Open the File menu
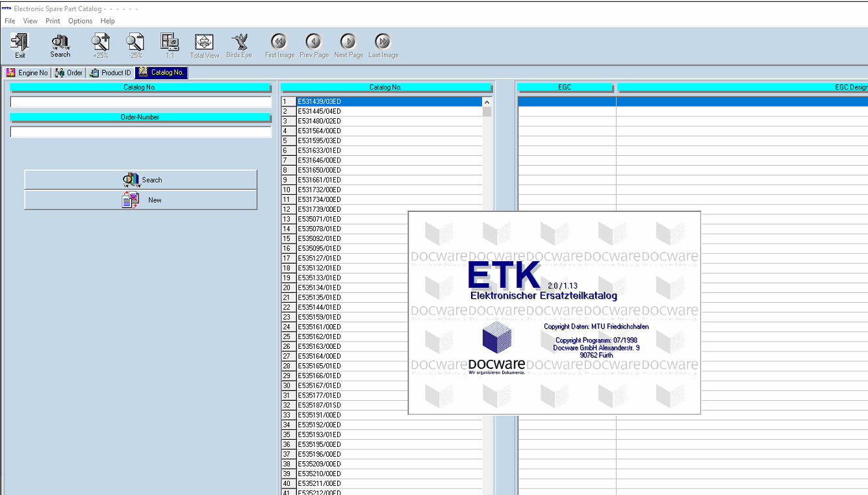Image resolution: width=868 pixels, height=495 pixels. [x=10, y=21]
